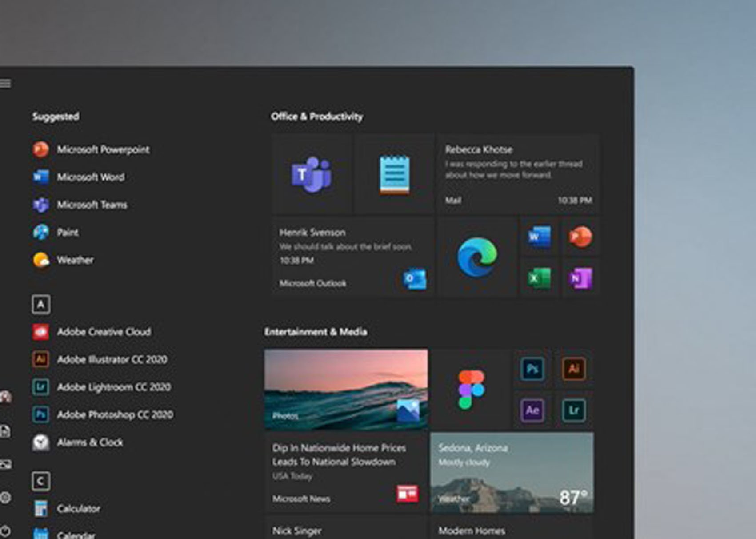The image size is (756, 539).
Task: Open Weather in the Suggested list
Action: [x=63, y=260]
